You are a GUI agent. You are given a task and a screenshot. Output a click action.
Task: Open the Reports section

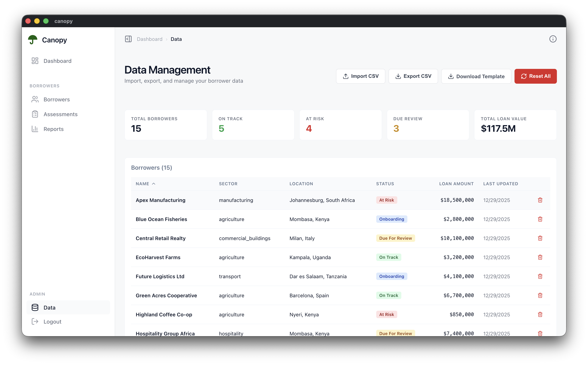[x=53, y=129]
